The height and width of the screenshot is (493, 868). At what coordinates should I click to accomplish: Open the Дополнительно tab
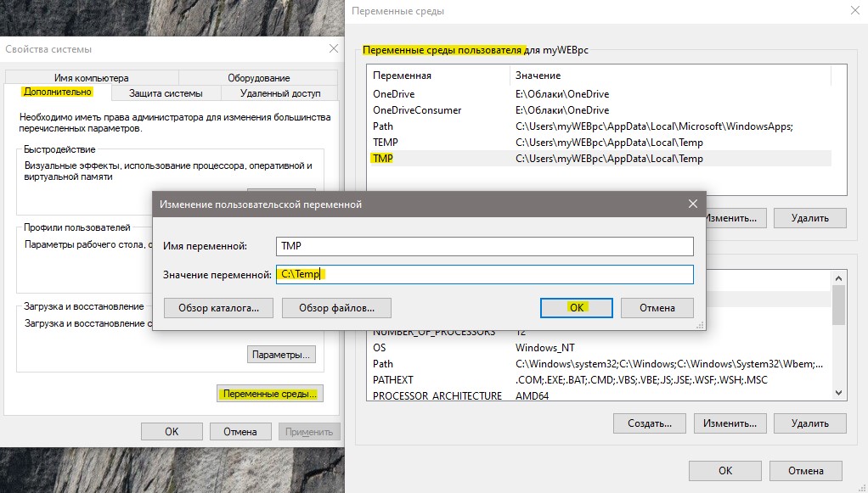[58, 92]
